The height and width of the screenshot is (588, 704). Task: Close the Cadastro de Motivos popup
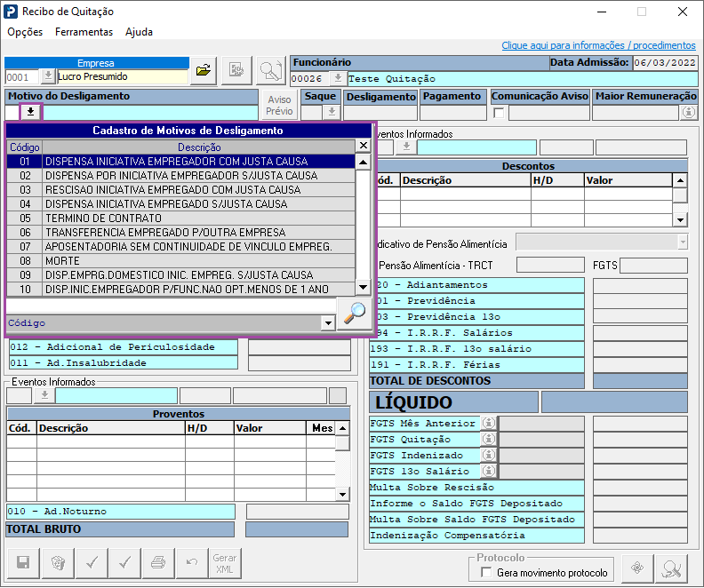364,146
